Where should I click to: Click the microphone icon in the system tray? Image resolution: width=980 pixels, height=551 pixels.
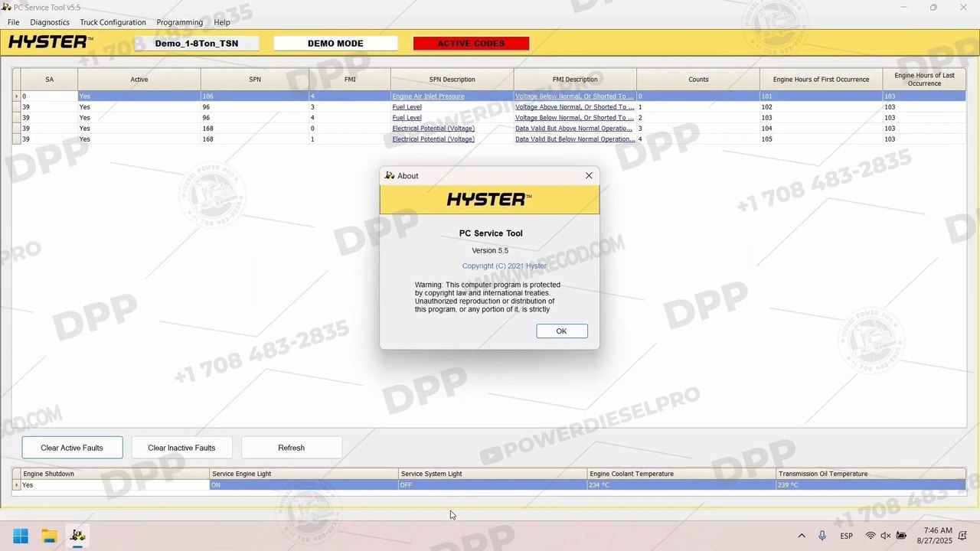(822, 536)
